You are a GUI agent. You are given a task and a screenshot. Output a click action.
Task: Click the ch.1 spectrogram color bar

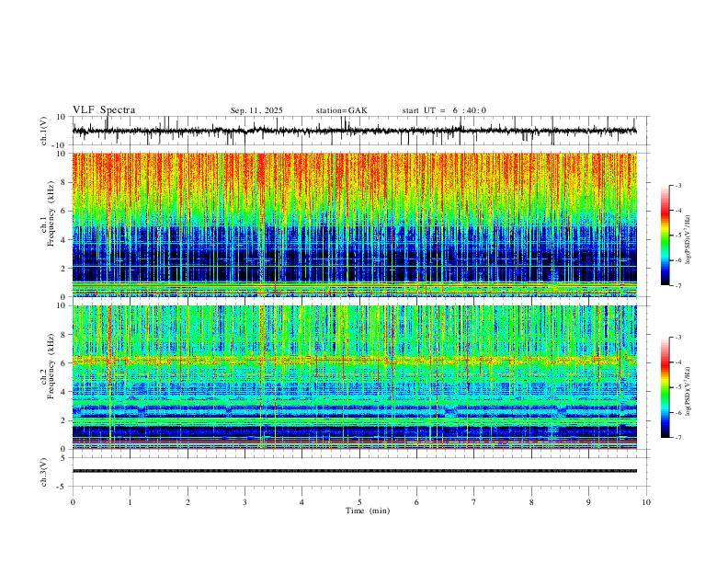[x=665, y=236]
